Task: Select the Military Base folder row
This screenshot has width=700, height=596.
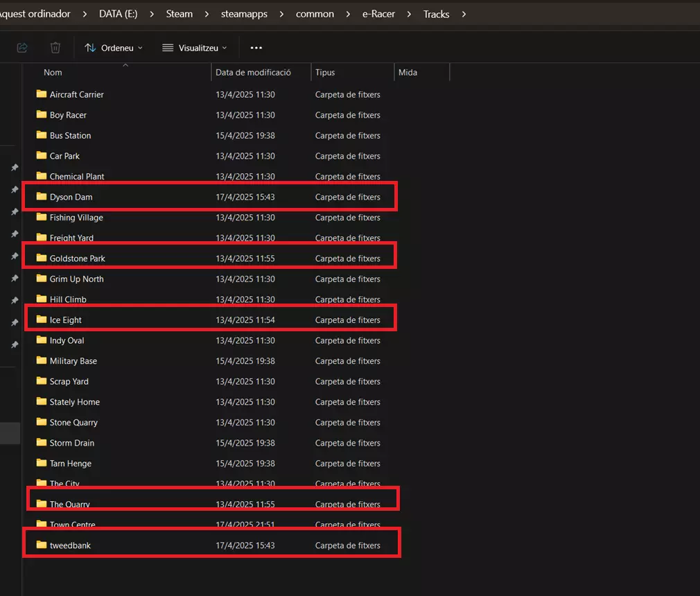Action: pos(73,361)
